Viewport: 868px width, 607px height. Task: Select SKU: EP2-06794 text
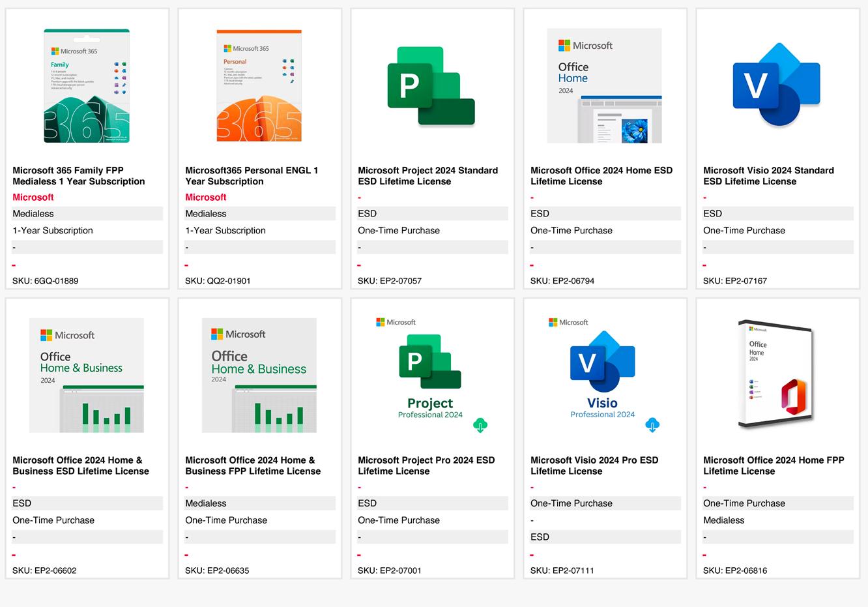pyautogui.click(x=562, y=281)
